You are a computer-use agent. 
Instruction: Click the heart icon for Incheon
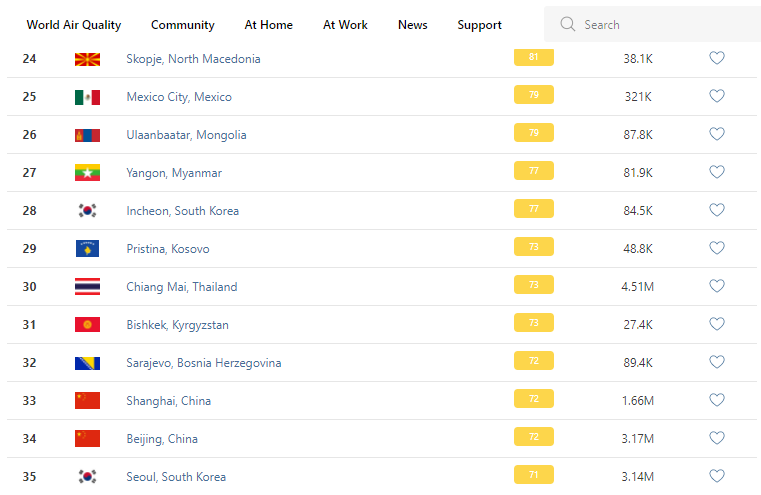pos(717,210)
